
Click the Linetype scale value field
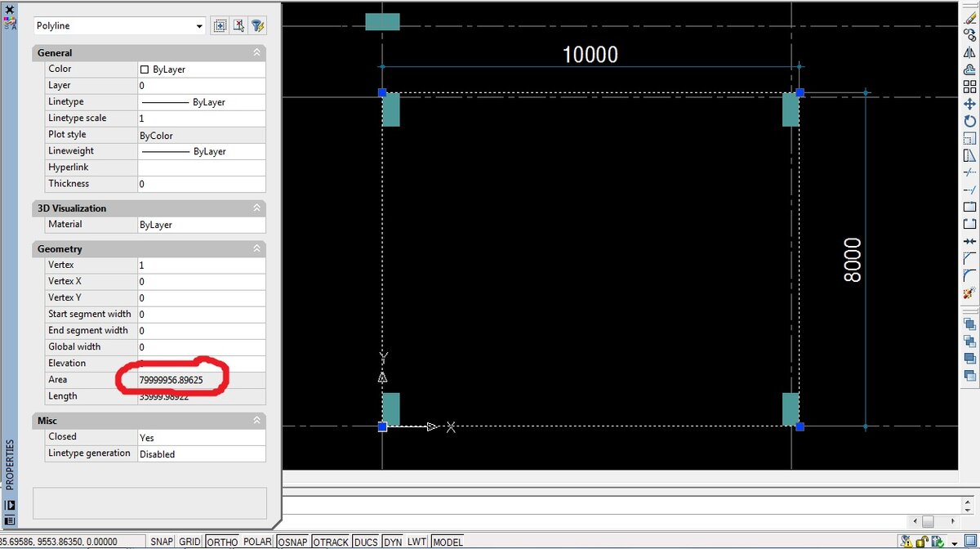point(201,118)
